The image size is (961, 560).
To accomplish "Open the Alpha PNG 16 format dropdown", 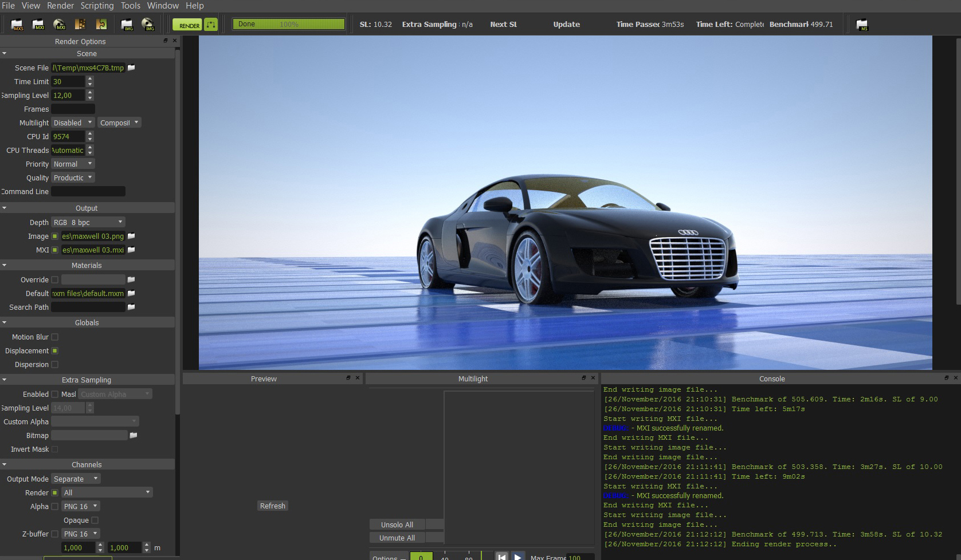I will tap(81, 506).
